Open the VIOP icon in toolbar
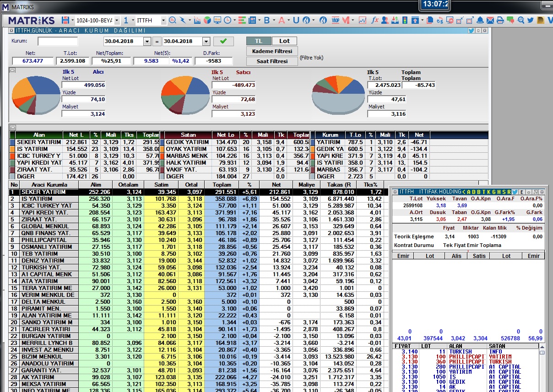The image size is (553, 392). tap(336, 21)
